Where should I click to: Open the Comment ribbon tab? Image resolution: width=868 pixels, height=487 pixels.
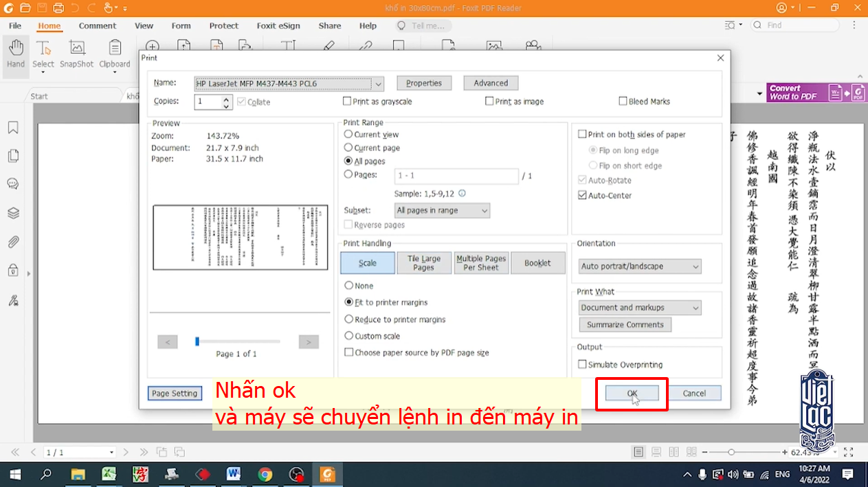[x=98, y=25]
